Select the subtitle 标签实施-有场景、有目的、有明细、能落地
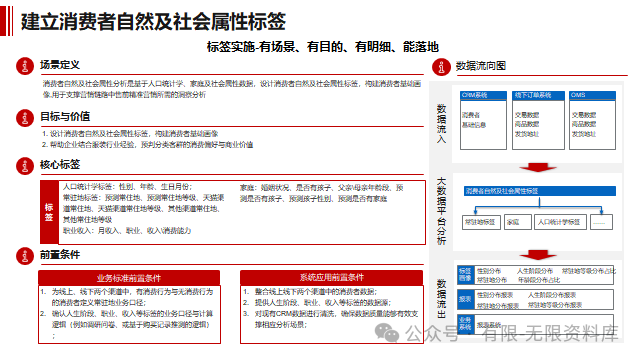 (x=322, y=47)
